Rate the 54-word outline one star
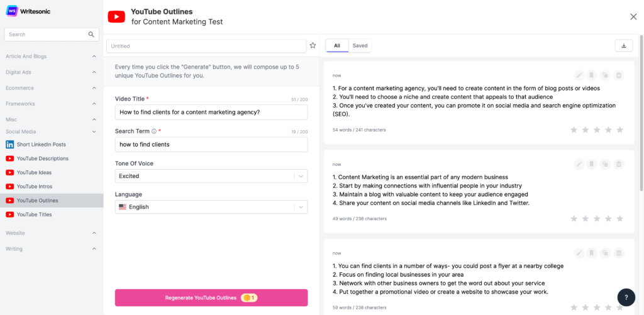This screenshot has height=315, width=644. pyautogui.click(x=574, y=130)
